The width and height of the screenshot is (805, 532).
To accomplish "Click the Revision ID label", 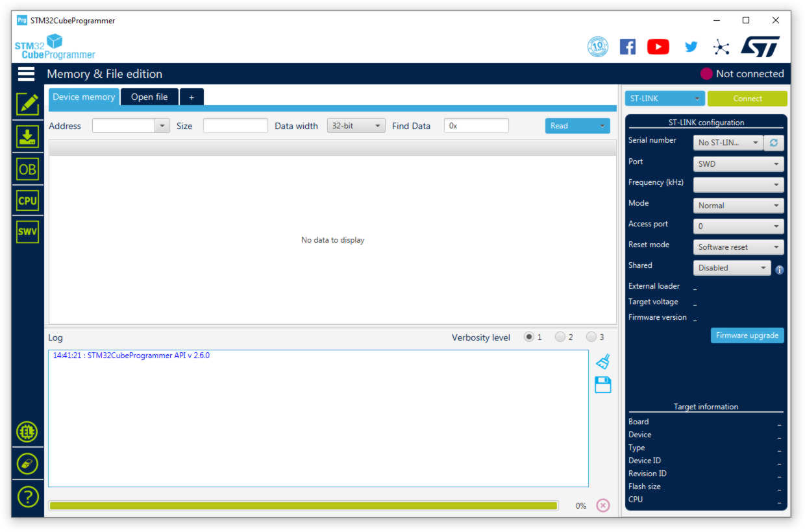I will [x=647, y=474].
